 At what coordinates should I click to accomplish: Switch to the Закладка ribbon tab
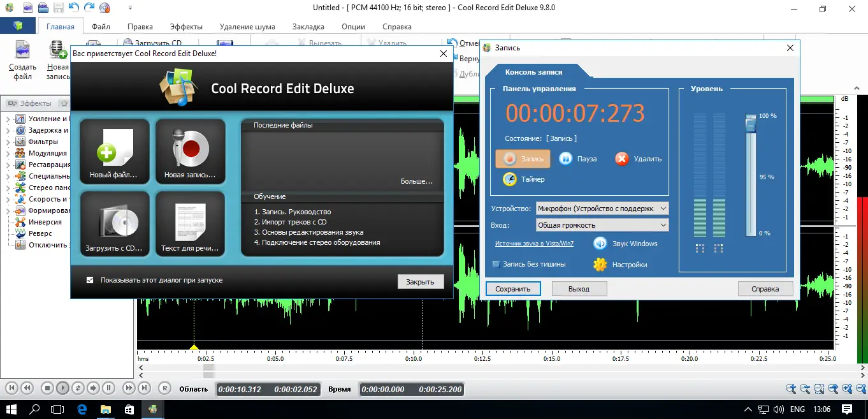[x=308, y=27]
